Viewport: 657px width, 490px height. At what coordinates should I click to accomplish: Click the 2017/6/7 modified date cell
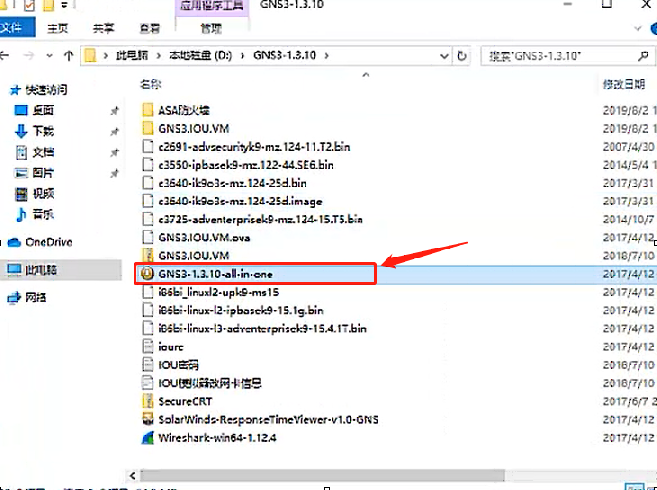tap(629, 401)
